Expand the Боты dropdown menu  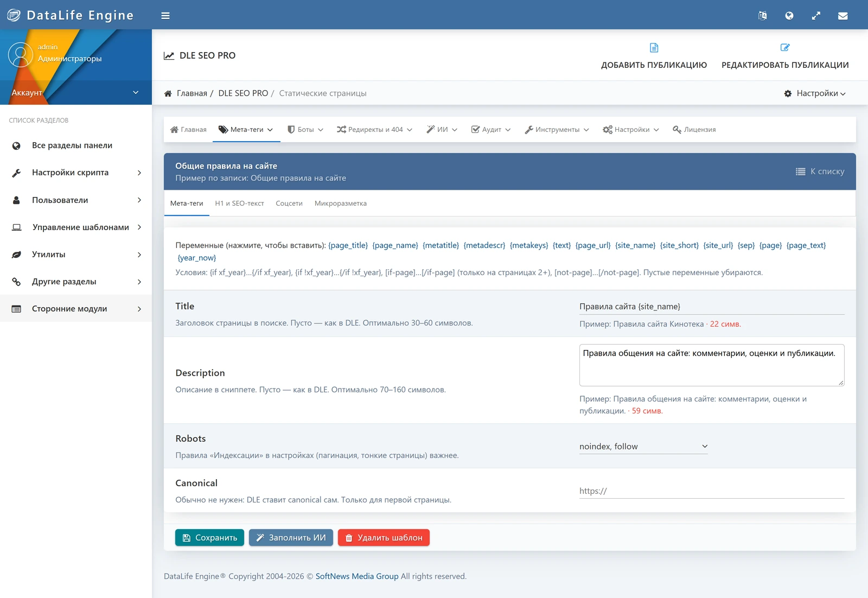coord(305,130)
